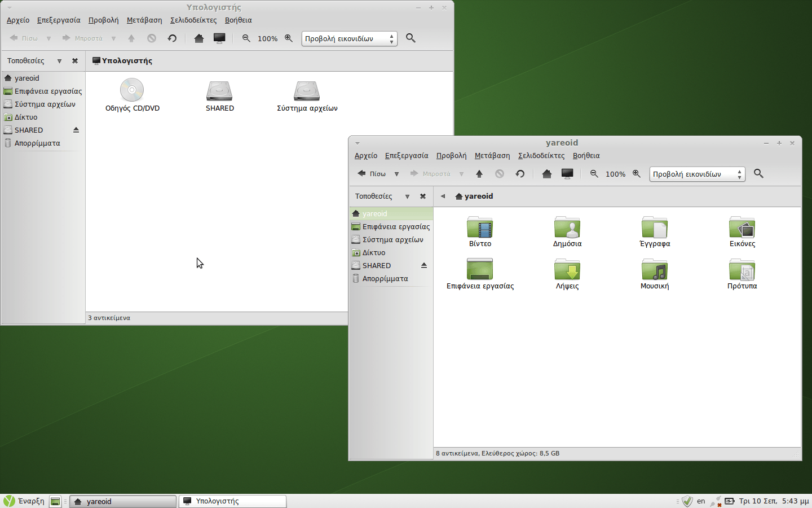Click zoom out magnifier in Υπολογιστής window
Image resolution: width=812 pixels, height=508 pixels.
pyautogui.click(x=246, y=38)
